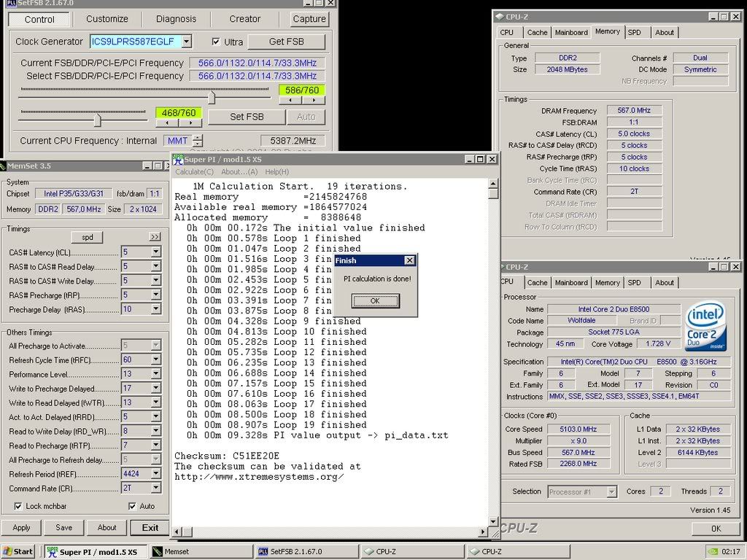This screenshot has height=560, width=747.
Task: Open the Cache tab in upper CPU-Z window
Action: coord(537,32)
